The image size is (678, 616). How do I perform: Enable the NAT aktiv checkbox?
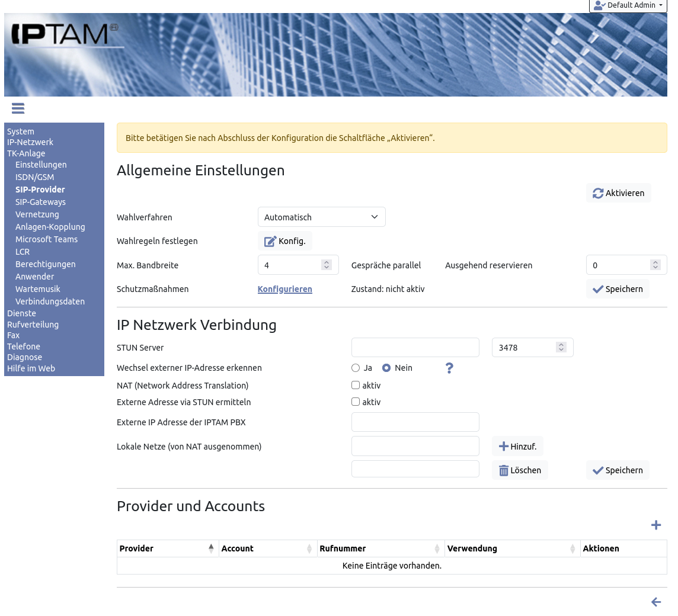pyautogui.click(x=356, y=385)
